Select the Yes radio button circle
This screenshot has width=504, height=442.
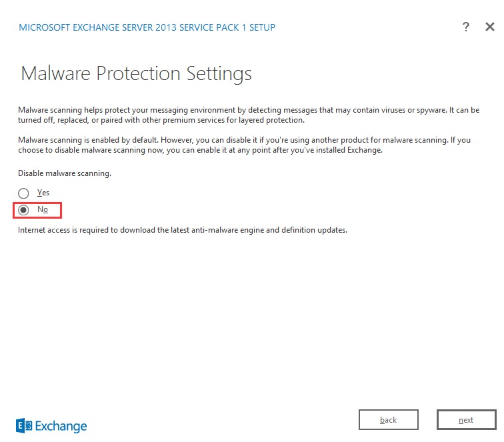coord(24,193)
